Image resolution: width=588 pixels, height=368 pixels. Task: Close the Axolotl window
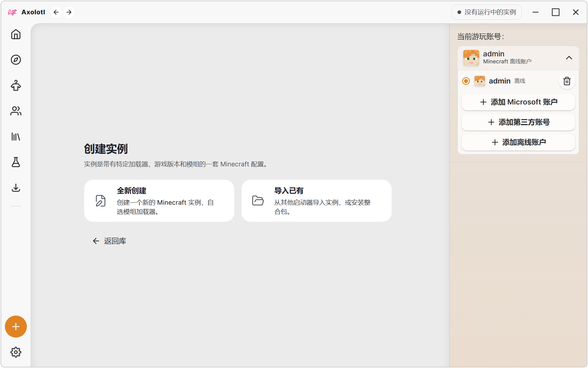[576, 12]
